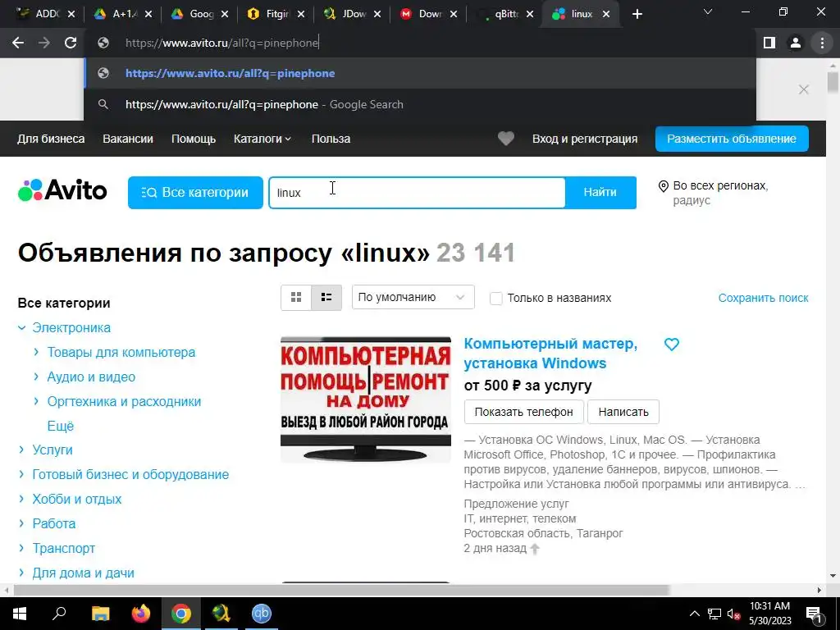Close the qBittorrent tab
Viewport: 840px width, 630px height.
530,15
